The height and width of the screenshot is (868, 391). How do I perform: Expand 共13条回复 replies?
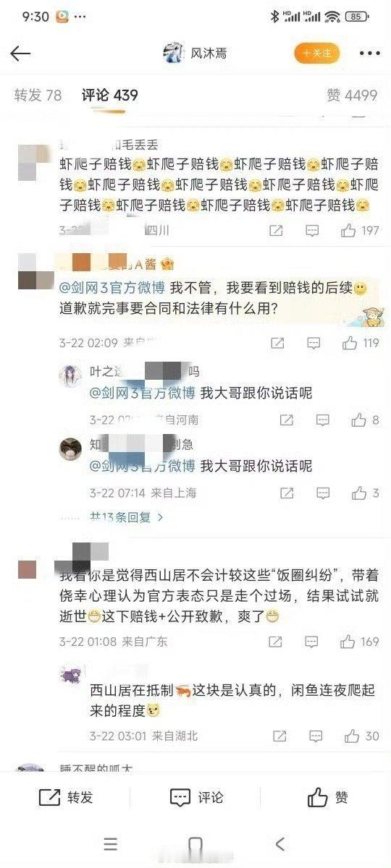[x=126, y=517]
